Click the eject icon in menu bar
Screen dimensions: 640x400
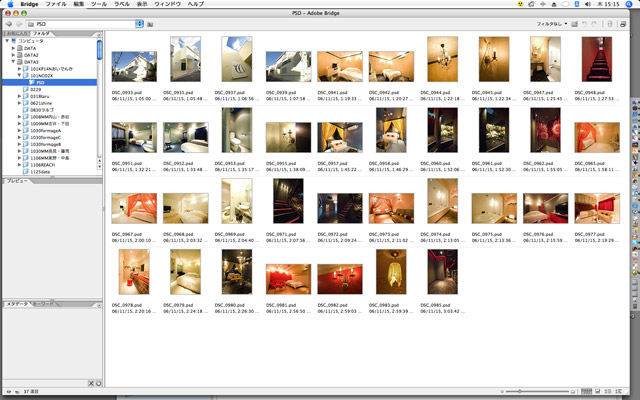pos(554,4)
